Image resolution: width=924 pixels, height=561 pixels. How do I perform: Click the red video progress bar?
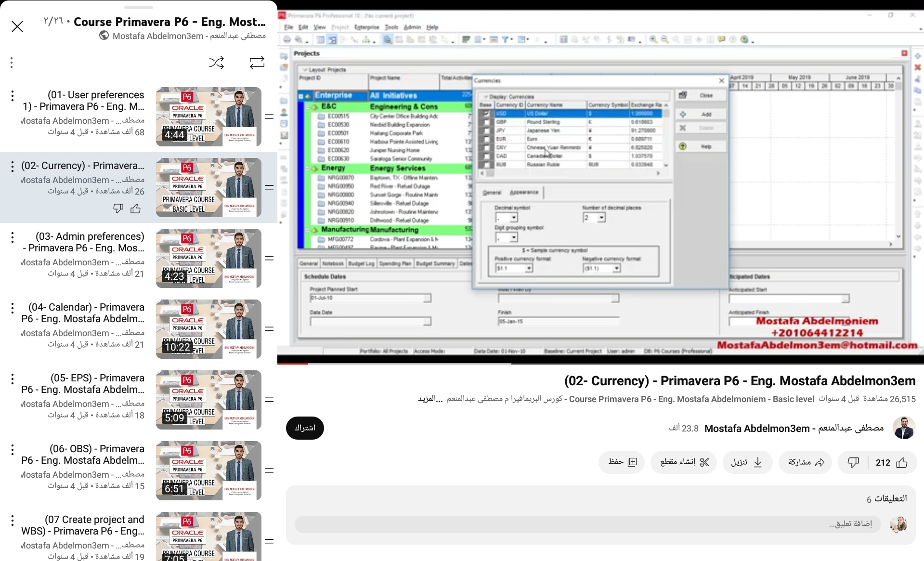(293, 363)
